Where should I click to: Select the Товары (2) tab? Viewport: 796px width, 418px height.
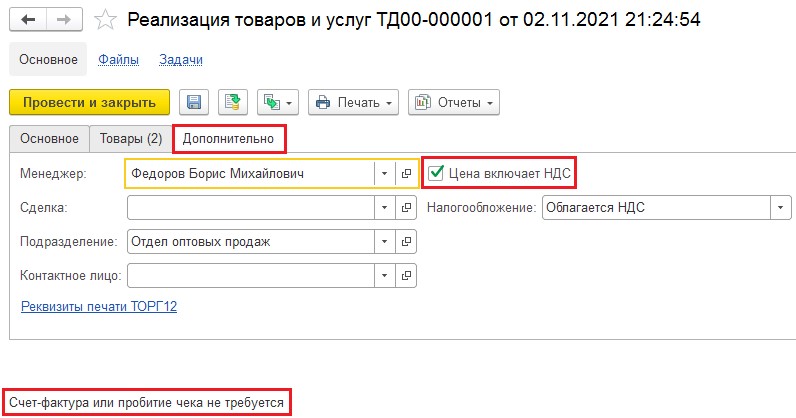click(131, 139)
